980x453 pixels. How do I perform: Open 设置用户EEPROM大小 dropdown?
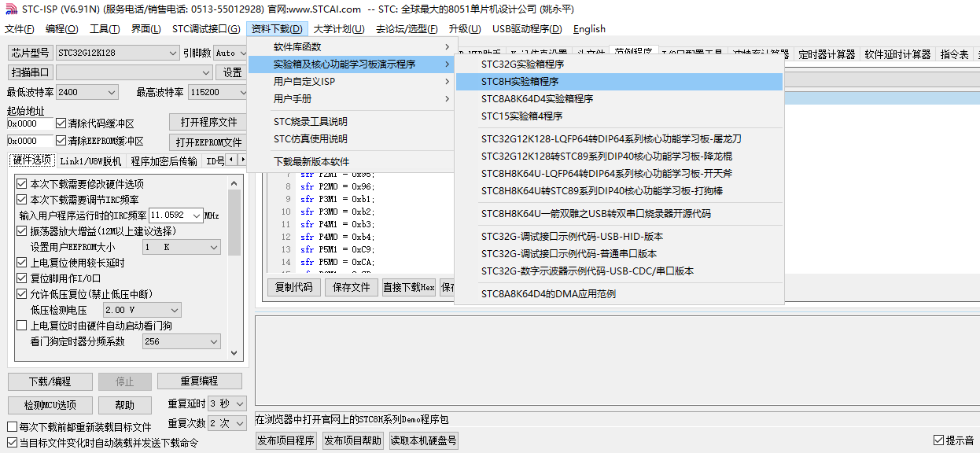pyautogui.click(x=182, y=247)
